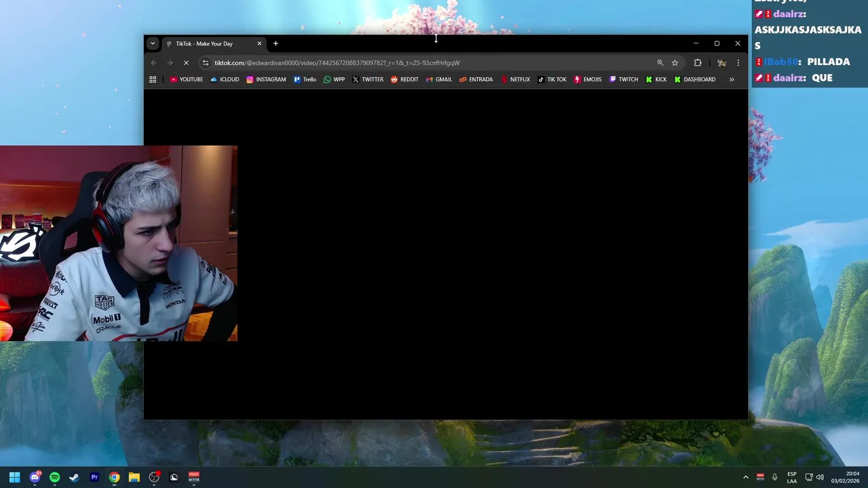The image size is (868, 488).
Task: View site information for tiktok.com
Action: [x=205, y=63]
